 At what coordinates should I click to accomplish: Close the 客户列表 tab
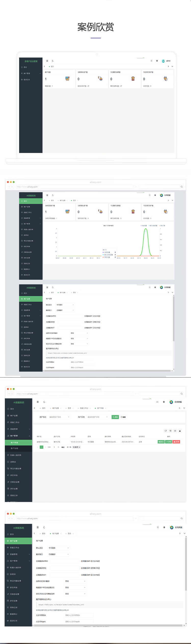106,408
